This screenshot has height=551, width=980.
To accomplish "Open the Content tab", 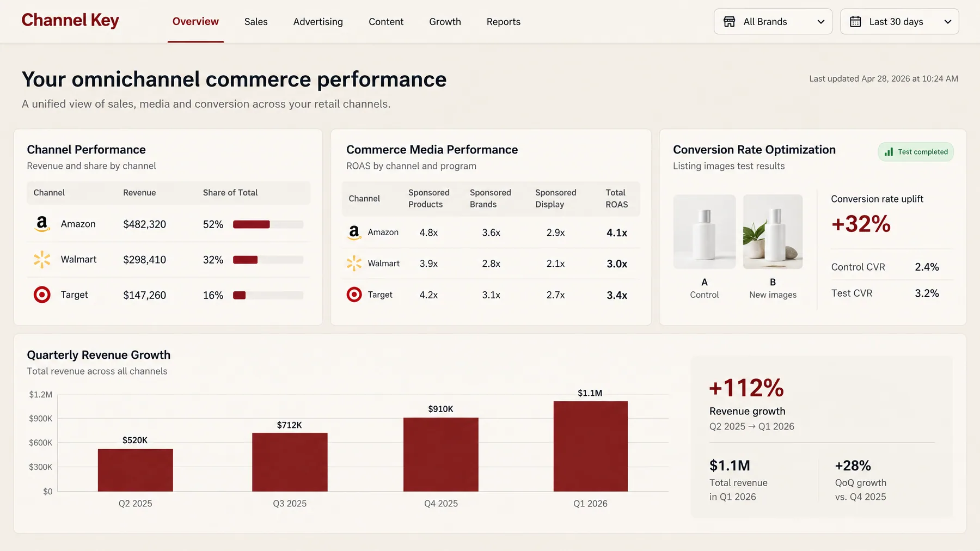I will (386, 22).
